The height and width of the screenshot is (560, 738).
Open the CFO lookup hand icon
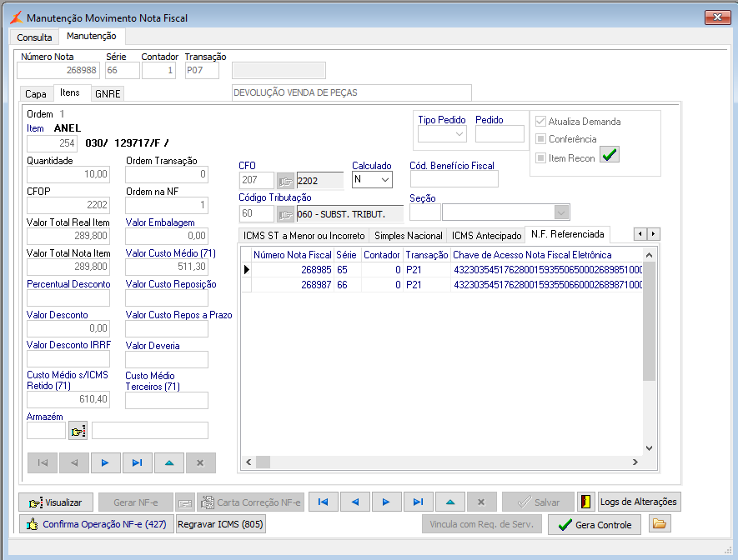tap(286, 180)
